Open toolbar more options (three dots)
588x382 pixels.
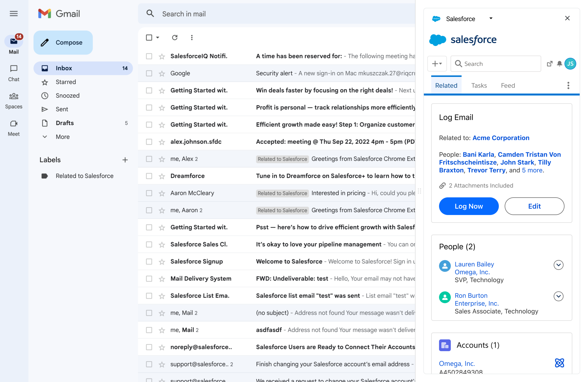pos(192,38)
